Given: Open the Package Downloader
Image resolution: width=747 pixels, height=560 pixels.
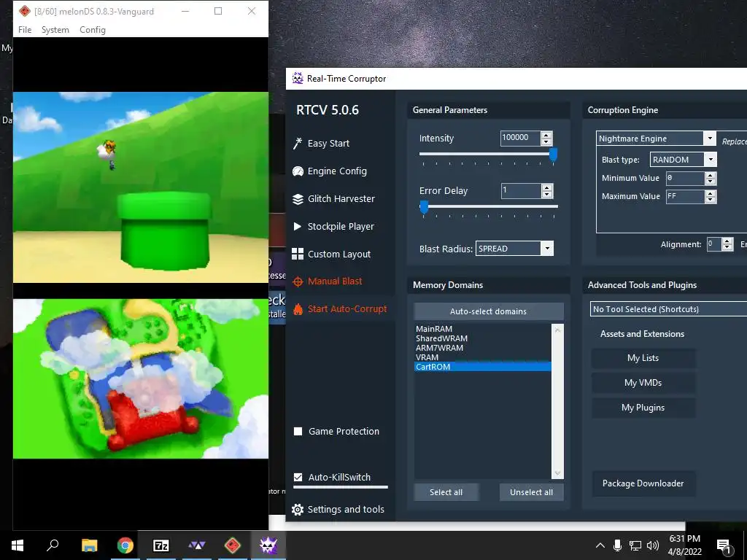Looking at the screenshot, I should (643, 483).
